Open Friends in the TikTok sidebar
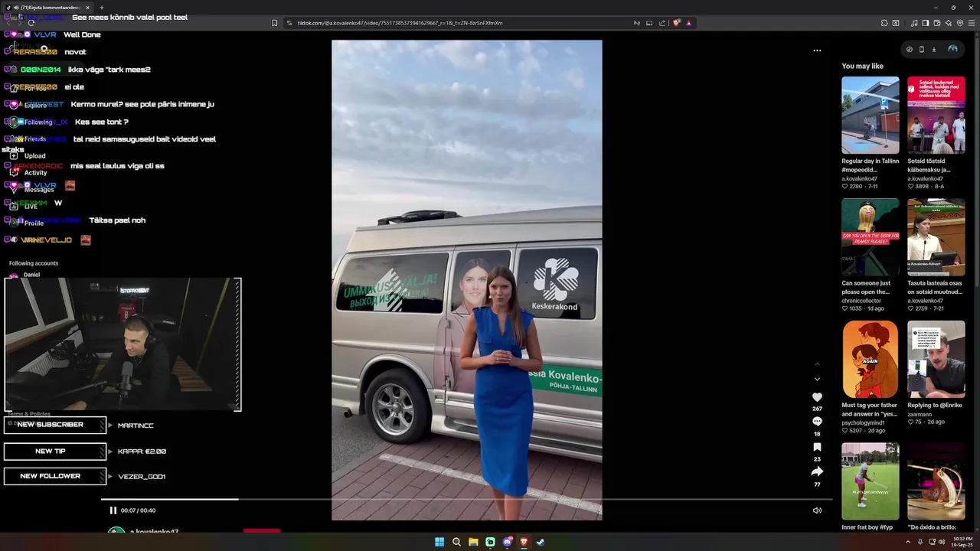This screenshot has width=980, height=551. point(34,139)
